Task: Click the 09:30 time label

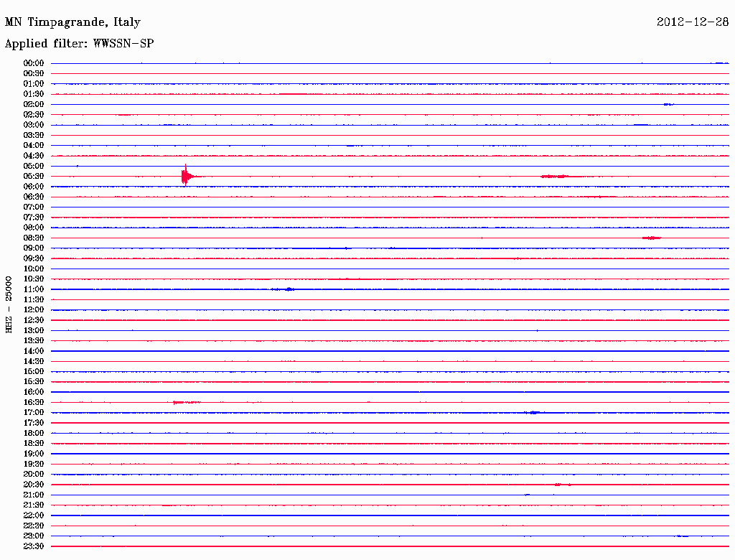Action: point(34,258)
